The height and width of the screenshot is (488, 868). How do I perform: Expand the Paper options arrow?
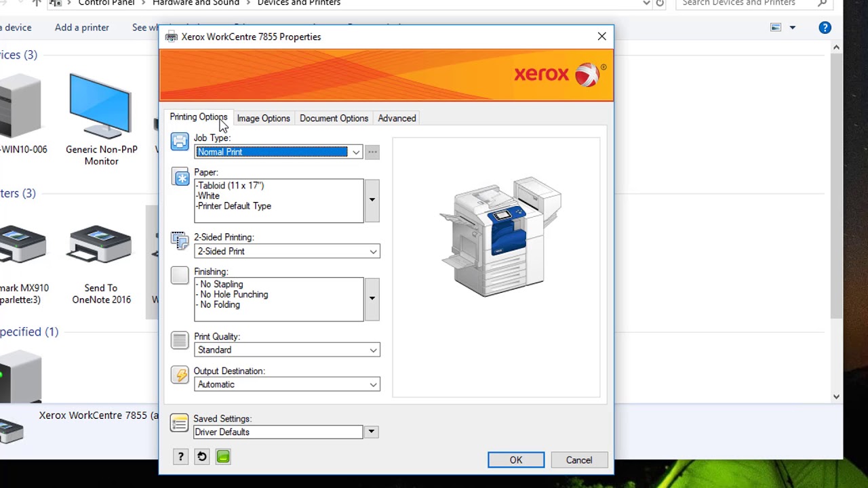point(372,200)
